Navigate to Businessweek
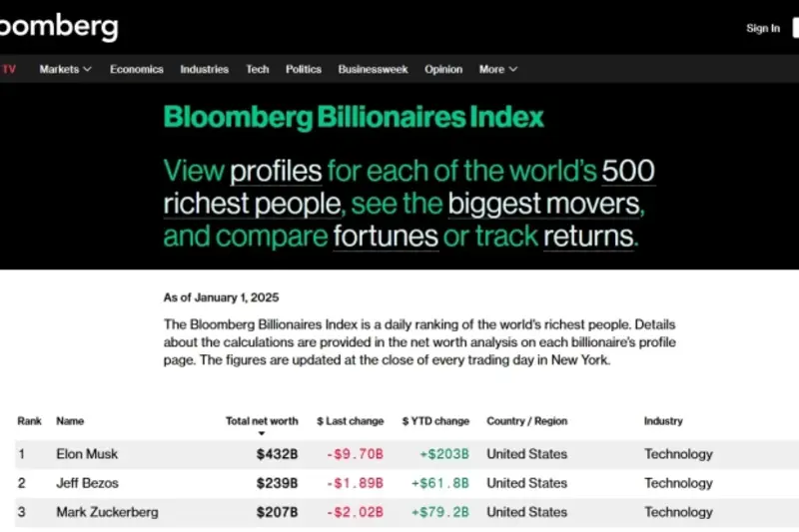This screenshot has height=532, width=799. click(x=373, y=69)
